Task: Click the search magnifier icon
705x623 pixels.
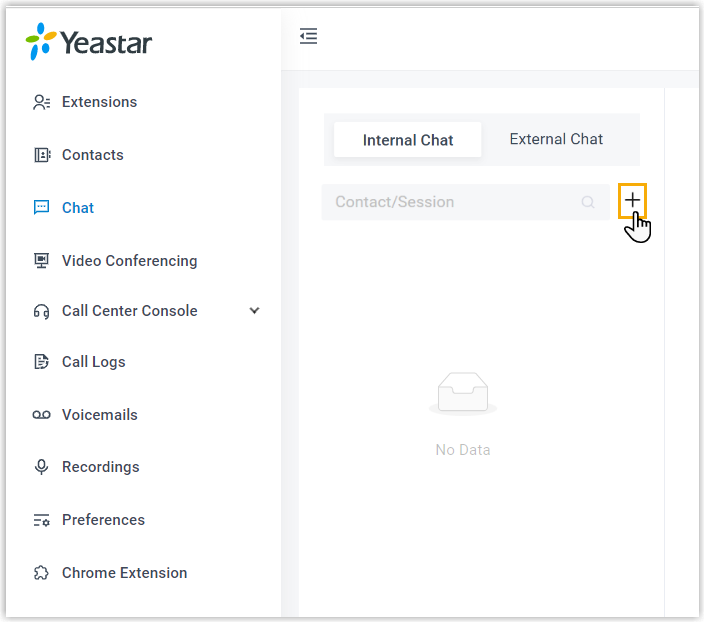Action: (x=588, y=202)
